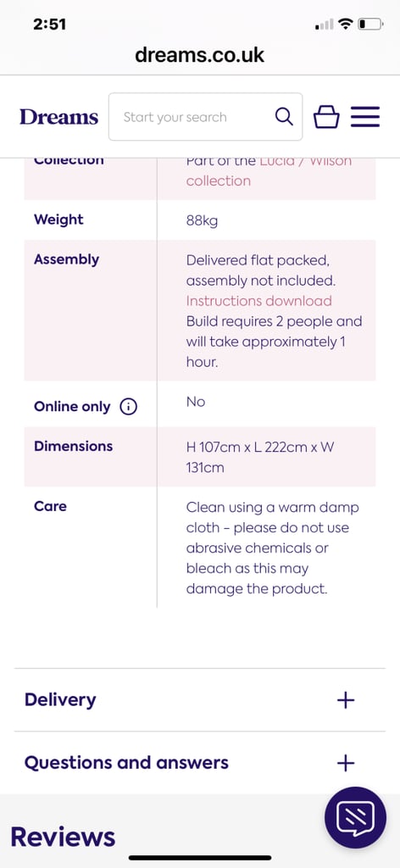
Task: Open the hamburger navigation menu
Action: pos(365,117)
